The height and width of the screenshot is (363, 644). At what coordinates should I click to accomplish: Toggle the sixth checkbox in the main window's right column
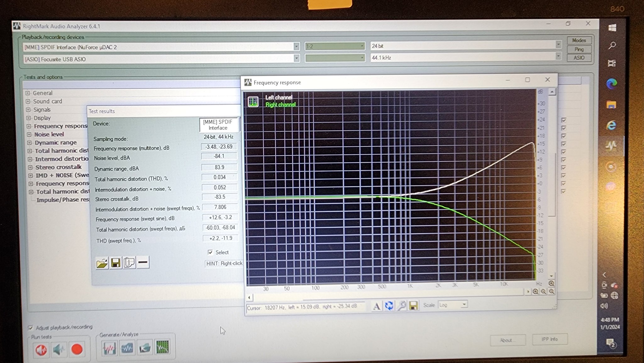coord(563,159)
